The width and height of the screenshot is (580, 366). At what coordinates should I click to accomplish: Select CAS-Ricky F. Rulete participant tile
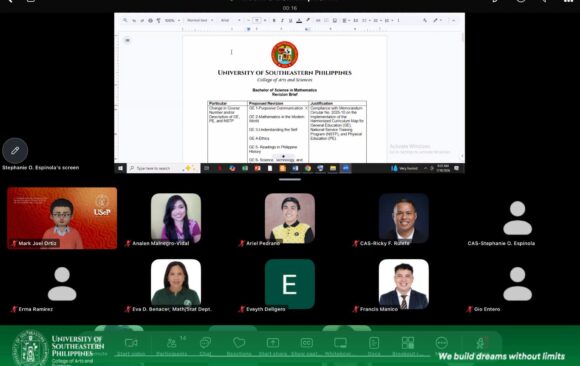point(404,218)
